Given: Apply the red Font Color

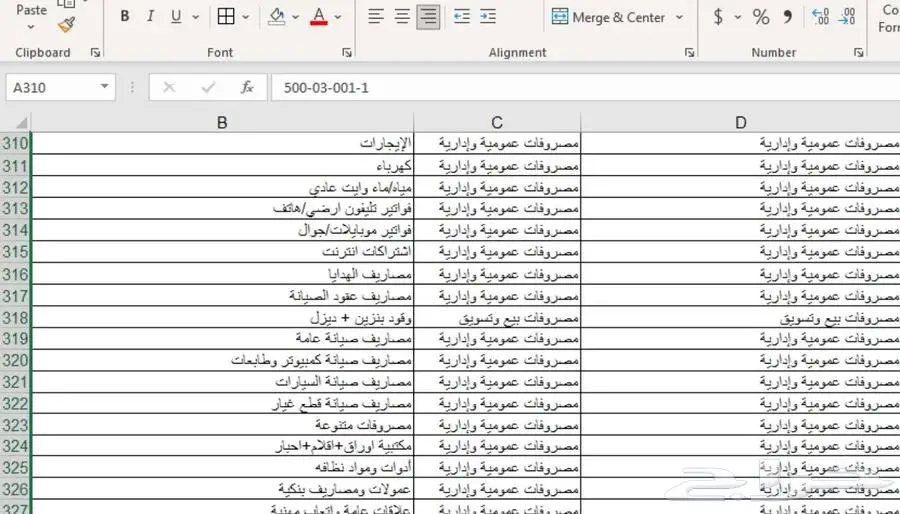Looking at the screenshot, I should point(319,17).
